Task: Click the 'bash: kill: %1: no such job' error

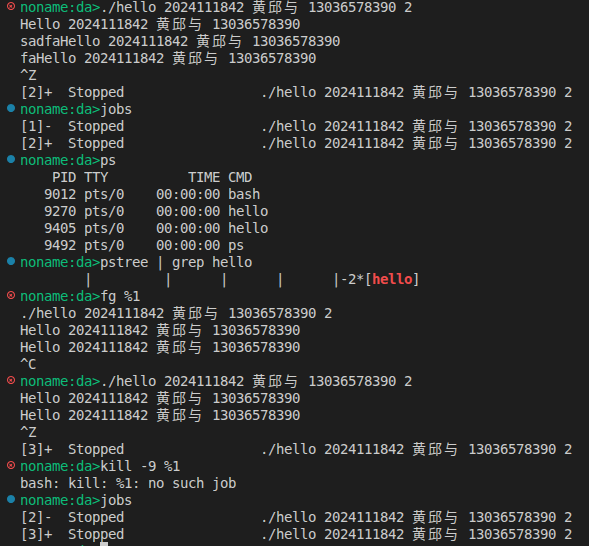Action: pos(128,484)
